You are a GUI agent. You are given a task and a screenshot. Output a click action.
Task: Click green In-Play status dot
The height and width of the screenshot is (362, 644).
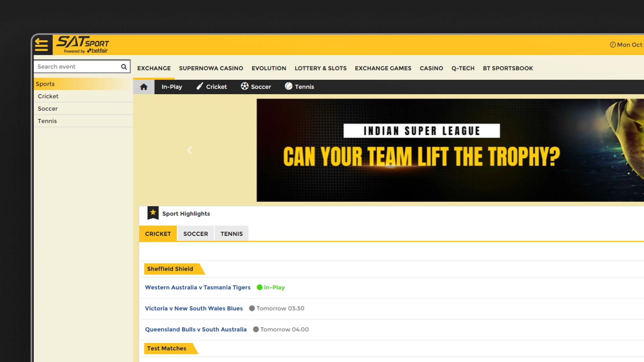259,287
